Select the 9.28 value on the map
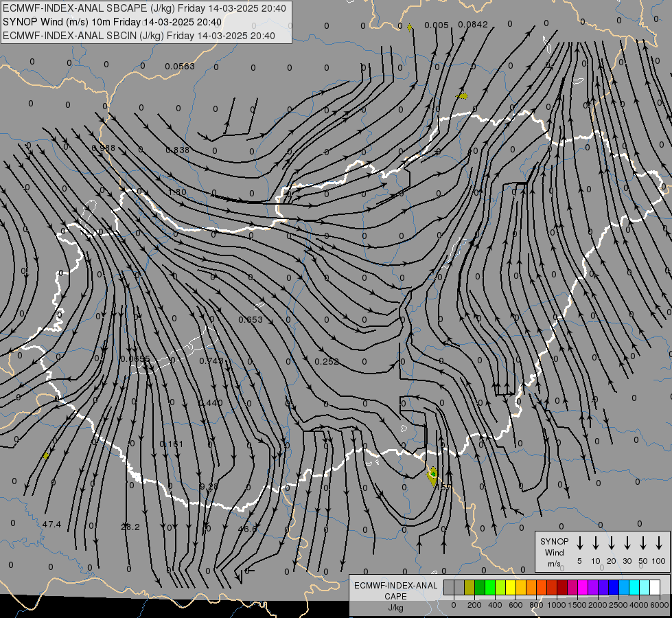Image resolution: width=672 pixels, height=618 pixels. (x=209, y=486)
